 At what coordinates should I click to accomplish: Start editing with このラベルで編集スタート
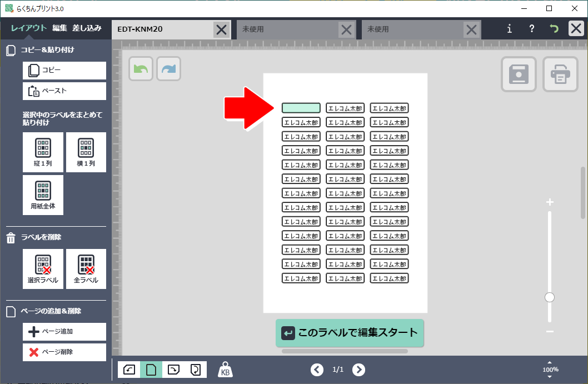350,333
